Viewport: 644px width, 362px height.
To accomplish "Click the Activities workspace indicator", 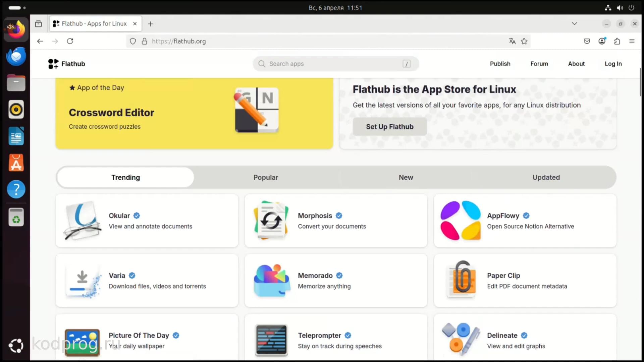I will point(17,8).
